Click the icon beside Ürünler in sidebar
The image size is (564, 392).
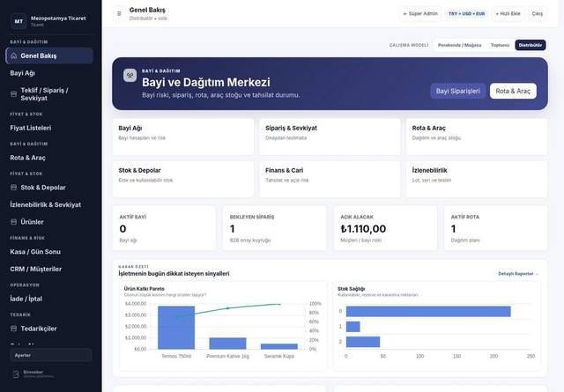point(14,222)
